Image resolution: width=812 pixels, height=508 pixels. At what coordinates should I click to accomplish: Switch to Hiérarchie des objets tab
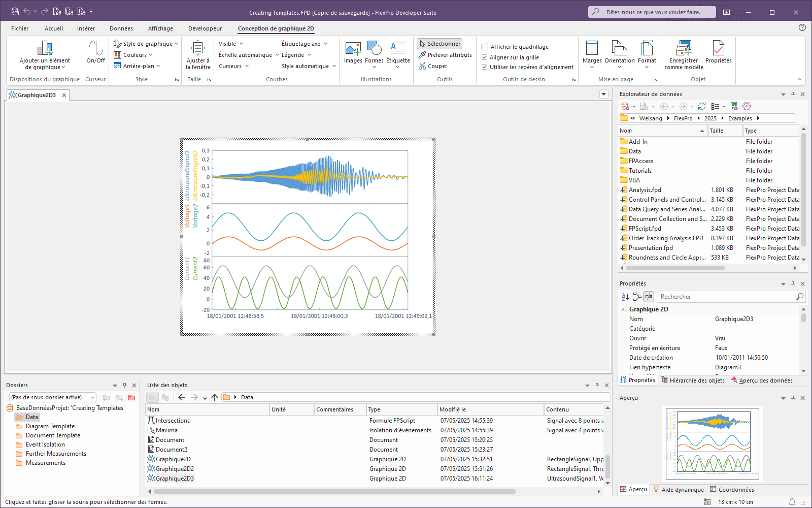click(x=693, y=380)
